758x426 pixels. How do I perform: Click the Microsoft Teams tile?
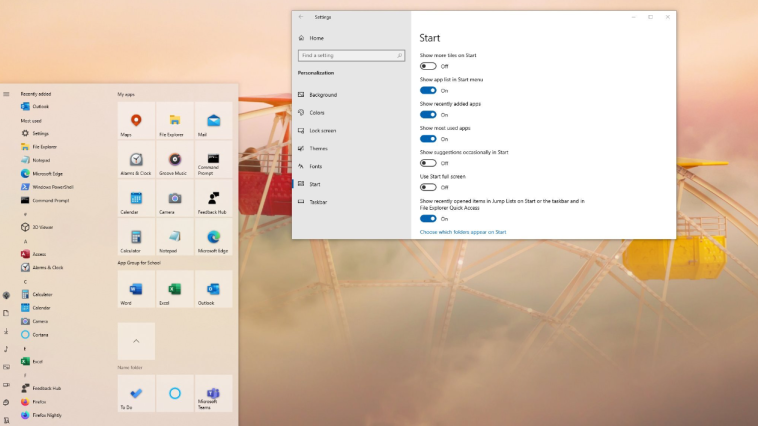213,393
